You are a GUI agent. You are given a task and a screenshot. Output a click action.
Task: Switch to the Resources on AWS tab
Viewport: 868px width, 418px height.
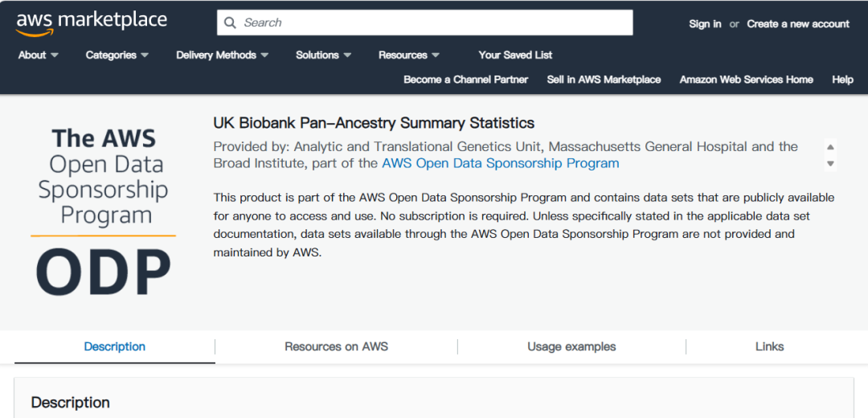click(336, 346)
